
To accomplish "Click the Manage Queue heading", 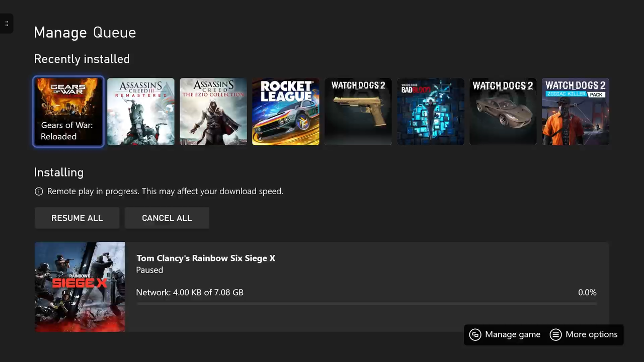I will 85,33.
